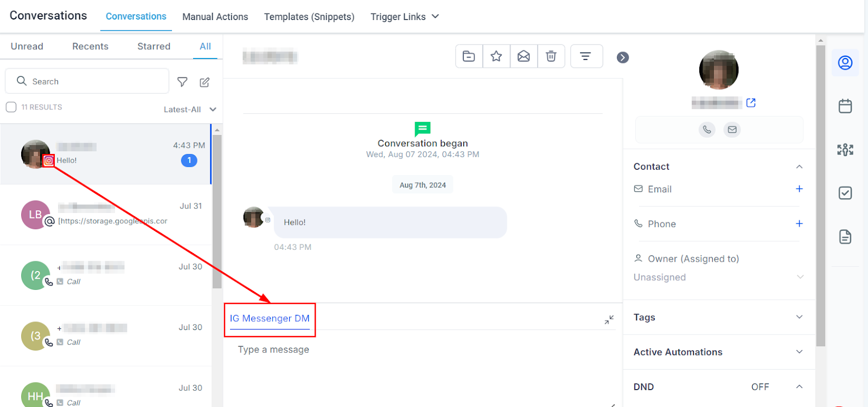Click the search magnifier icon
This screenshot has width=868, height=407.
[22, 81]
